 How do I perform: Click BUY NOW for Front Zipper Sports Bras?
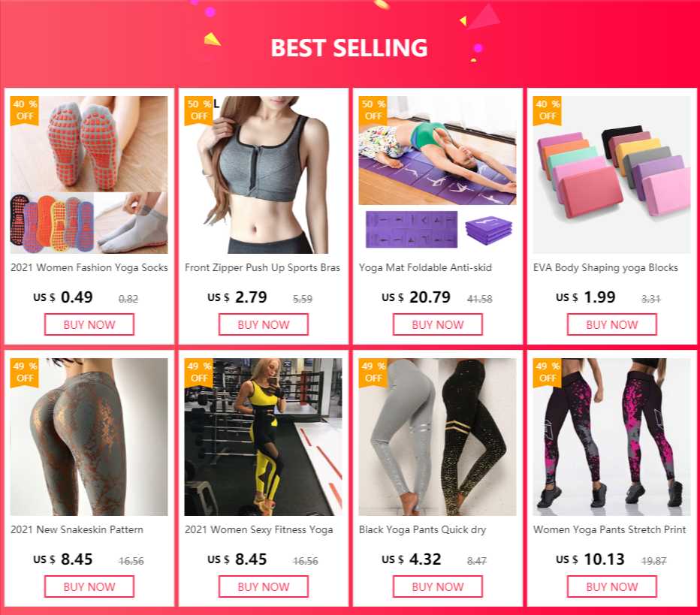pos(264,324)
